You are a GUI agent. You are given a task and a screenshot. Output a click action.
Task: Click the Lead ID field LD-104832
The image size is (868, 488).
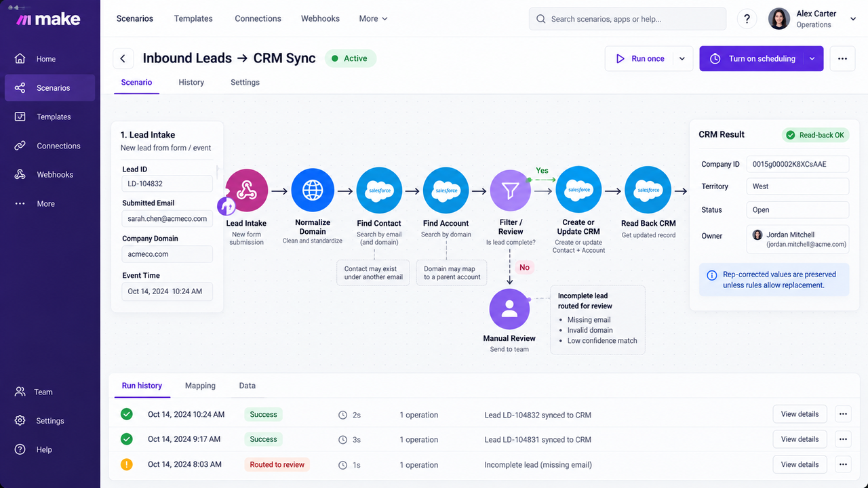(x=167, y=184)
